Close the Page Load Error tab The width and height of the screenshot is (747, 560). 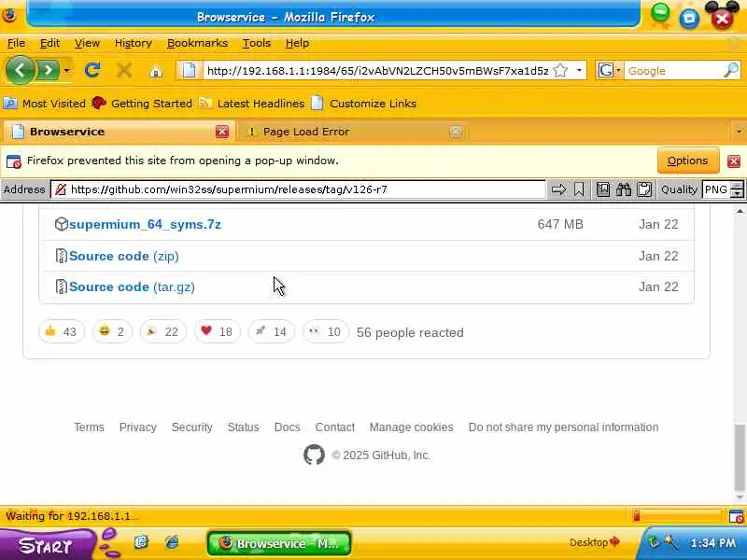[x=456, y=132]
